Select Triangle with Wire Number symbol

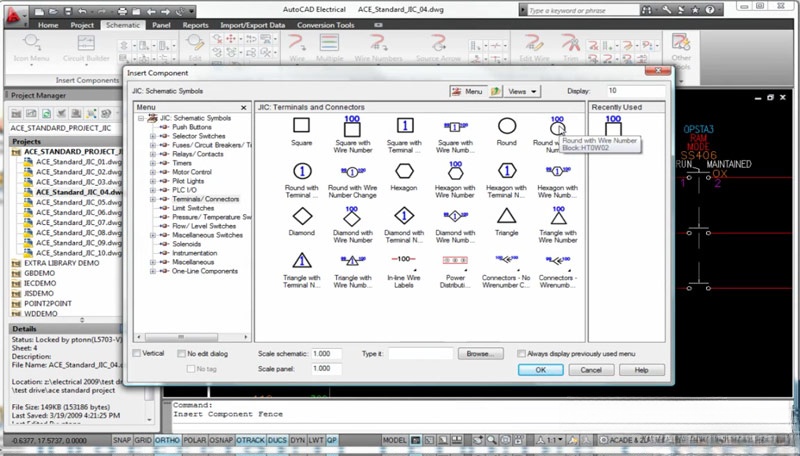558,216
